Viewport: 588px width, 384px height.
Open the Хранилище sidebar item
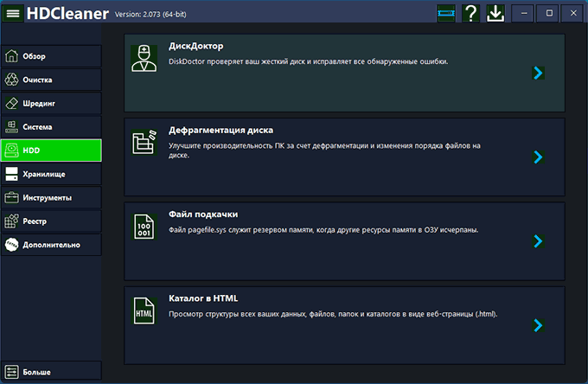pyautogui.click(x=51, y=174)
